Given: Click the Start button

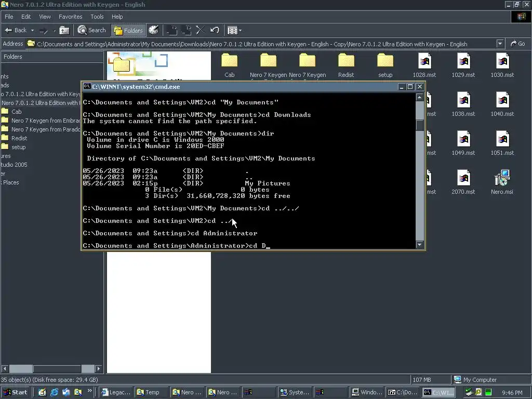Looking at the screenshot, I should click(x=16, y=392).
